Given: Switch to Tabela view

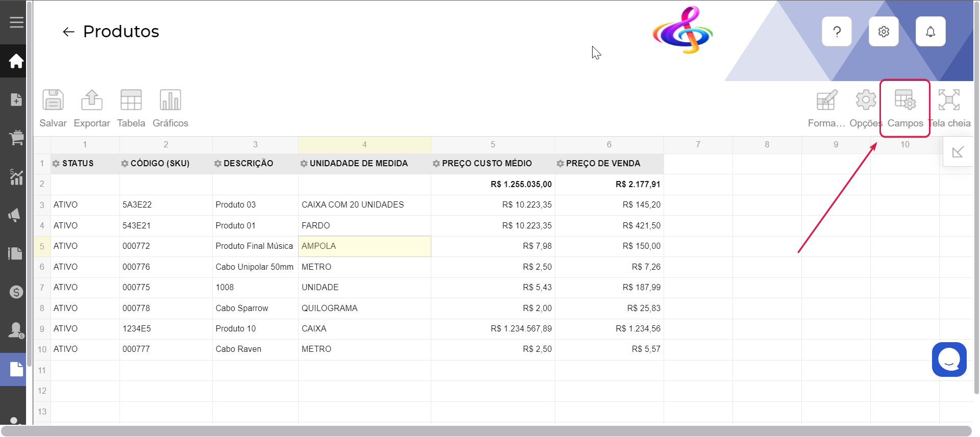Looking at the screenshot, I should pos(131,108).
